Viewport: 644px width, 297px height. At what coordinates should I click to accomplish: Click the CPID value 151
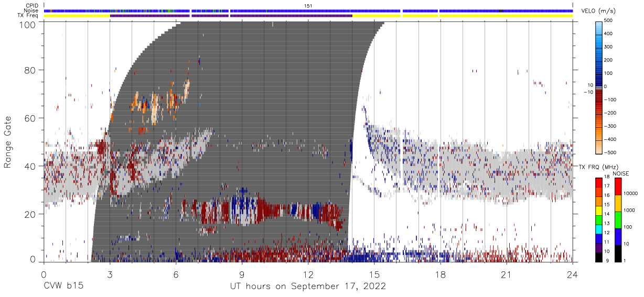click(x=308, y=5)
